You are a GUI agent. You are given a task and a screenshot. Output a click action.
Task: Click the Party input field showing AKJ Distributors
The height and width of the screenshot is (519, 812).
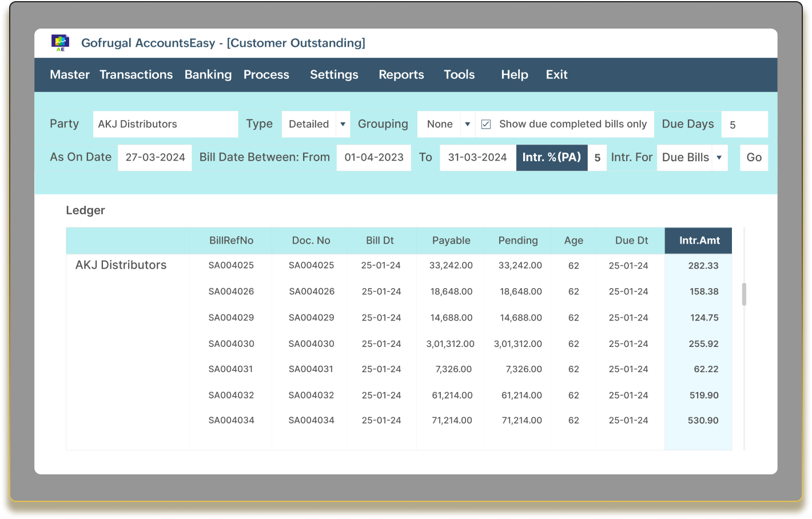[x=165, y=124]
